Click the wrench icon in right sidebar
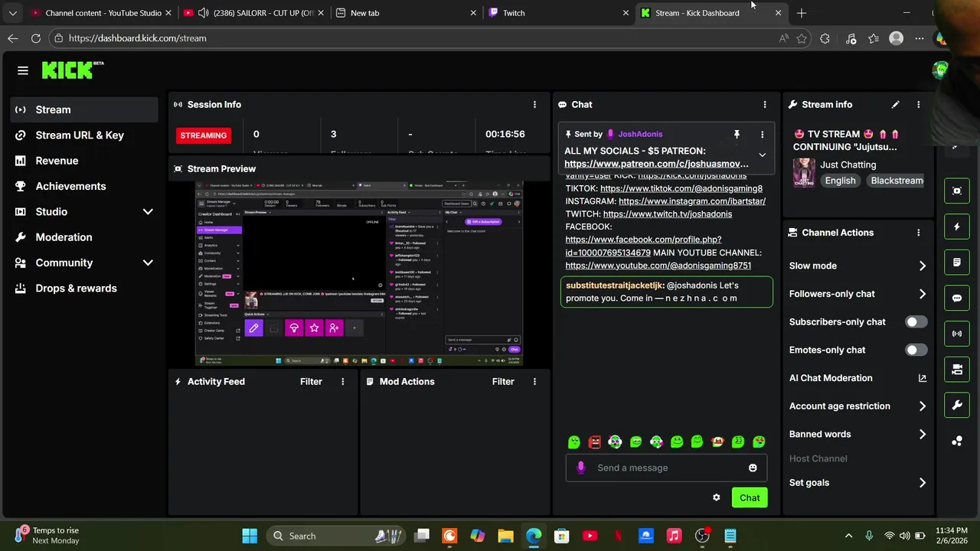980x551 pixels. click(x=957, y=406)
